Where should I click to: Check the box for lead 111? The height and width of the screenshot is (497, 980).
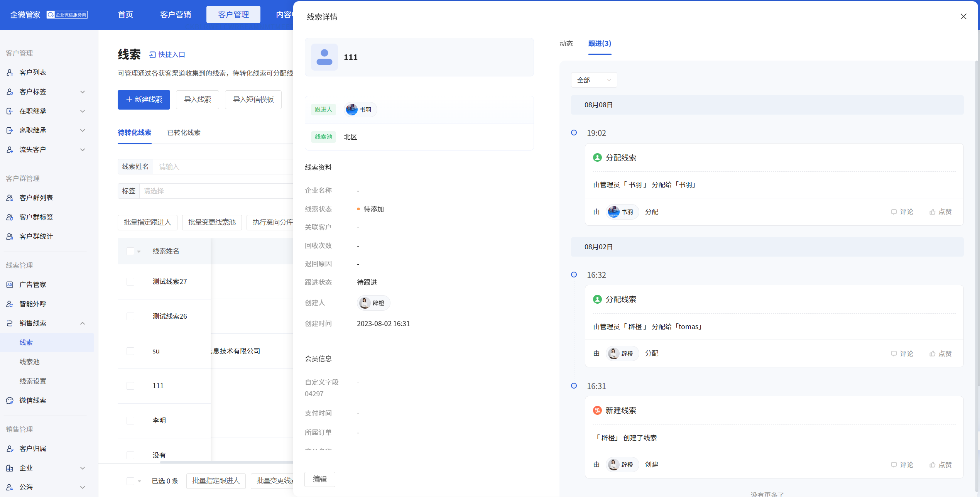(x=130, y=386)
